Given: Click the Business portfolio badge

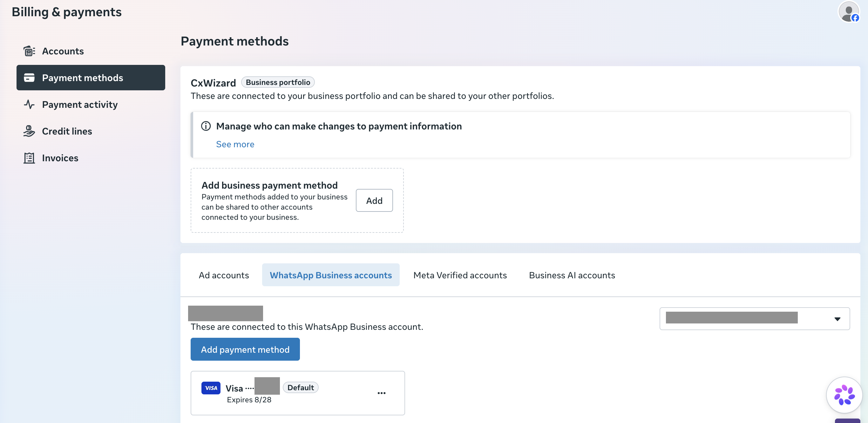Looking at the screenshot, I should pos(278,82).
